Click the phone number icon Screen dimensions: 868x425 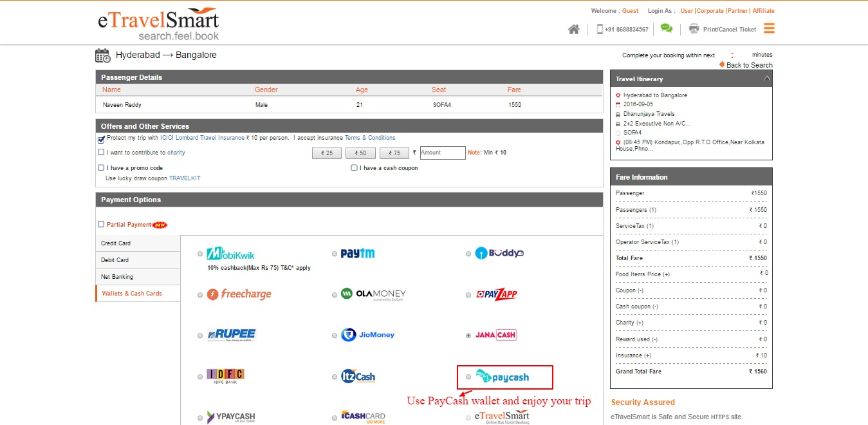tap(600, 29)
